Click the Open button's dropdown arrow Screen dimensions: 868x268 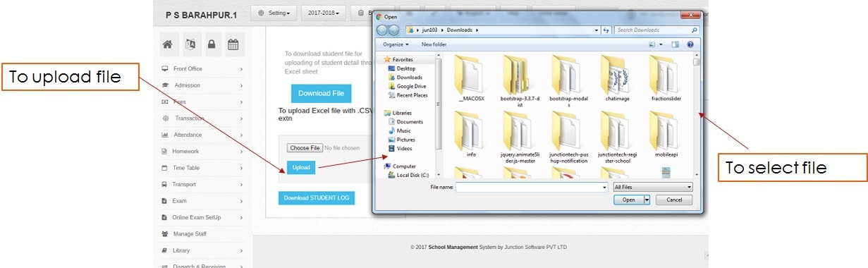click(x=647, y=200)
